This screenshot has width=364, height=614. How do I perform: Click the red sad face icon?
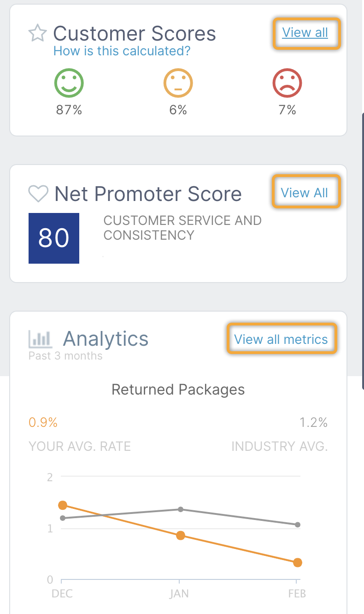[x=287, y=84]
